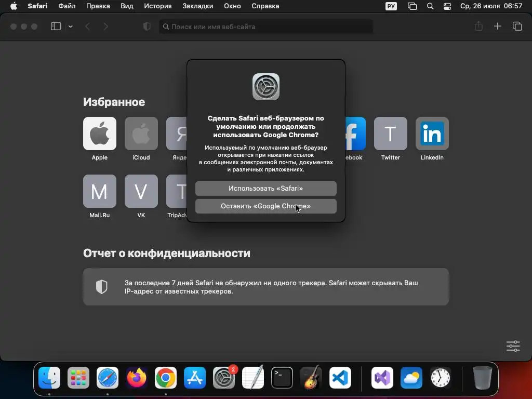Viewport: 532px width, 399px height.
Task: Focus the search or website address field
Action: click(x=265, y=26)
